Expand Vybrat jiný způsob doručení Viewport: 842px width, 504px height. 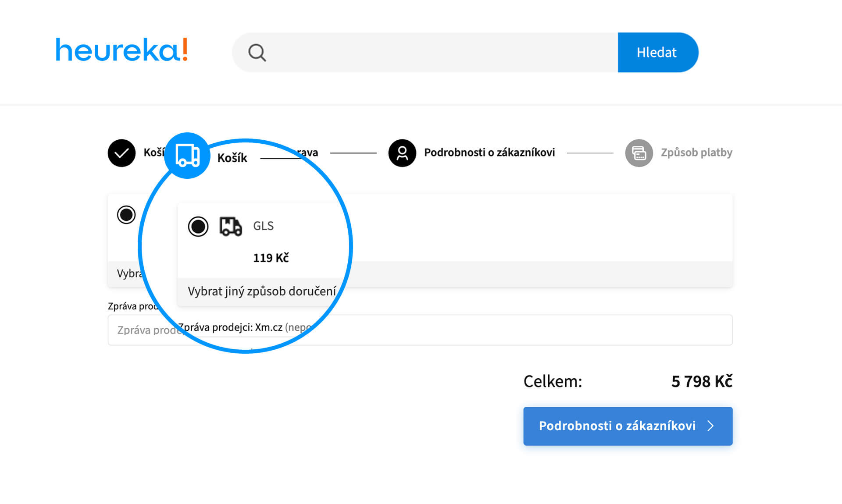click(262, 291)
